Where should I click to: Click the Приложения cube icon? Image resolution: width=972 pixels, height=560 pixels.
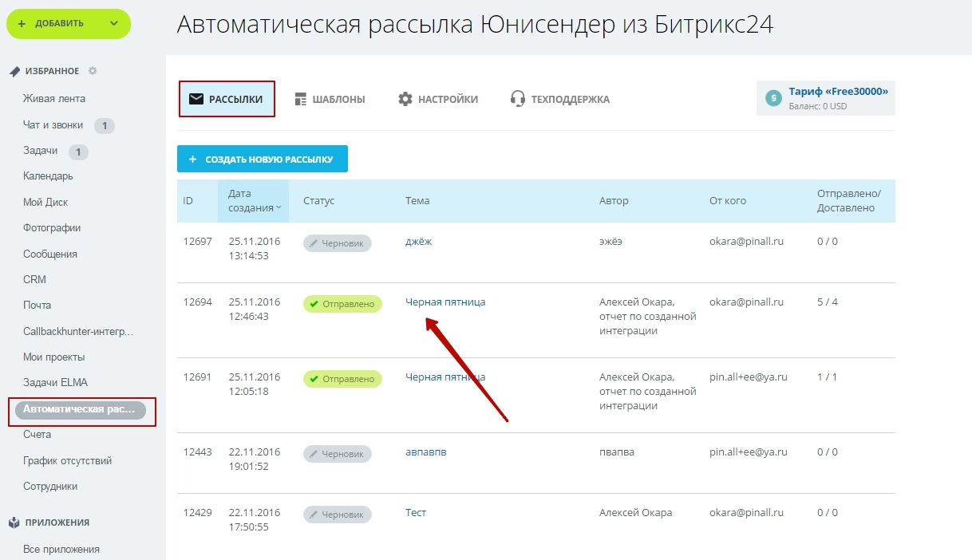tap(14, 523)
